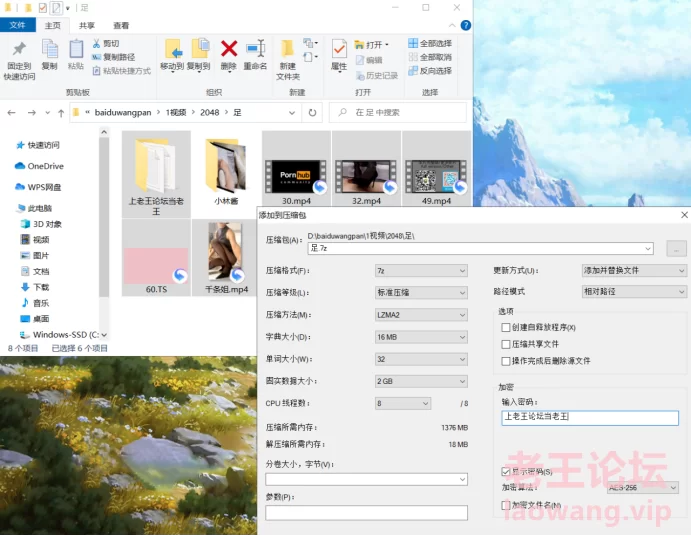Choose Paste Shortcut (粘贴快捷方式)
This screenshot has height=536, width=691.
tap(122, 71)
